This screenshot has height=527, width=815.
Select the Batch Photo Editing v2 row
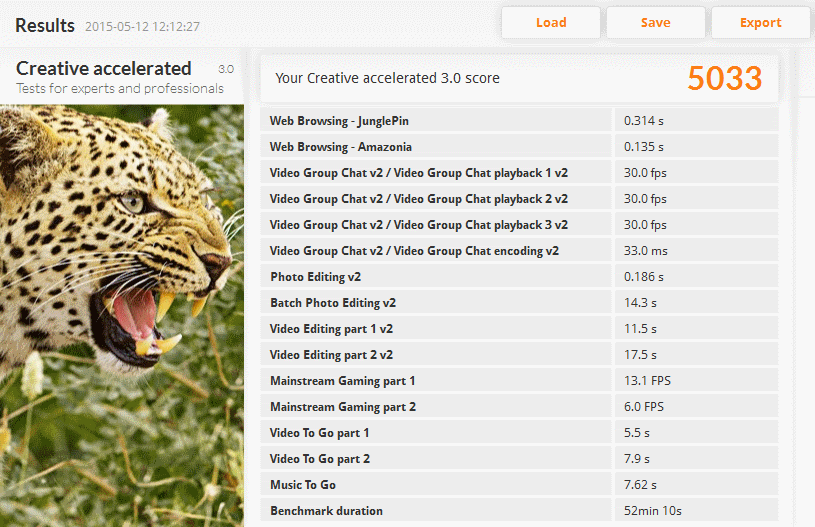point(519,302)
